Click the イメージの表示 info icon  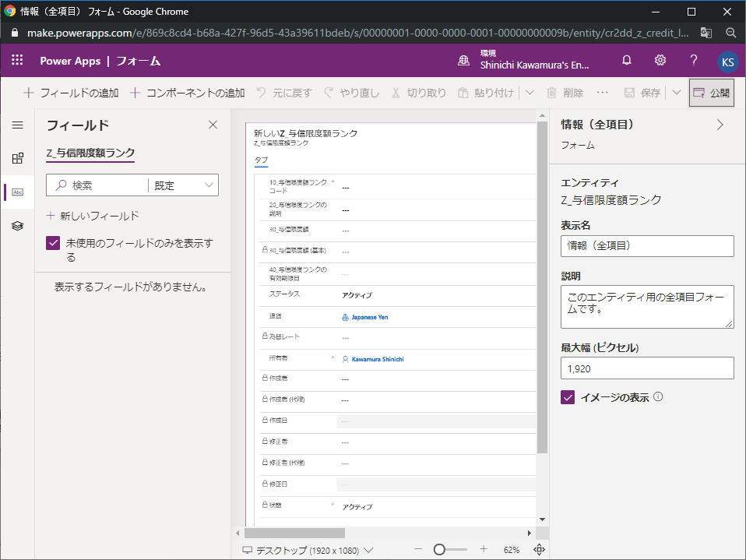pos(658,396)
